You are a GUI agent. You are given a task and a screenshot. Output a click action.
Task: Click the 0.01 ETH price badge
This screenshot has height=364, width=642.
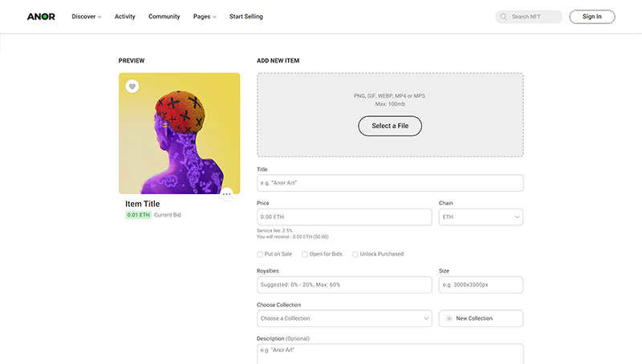point(138,215)
